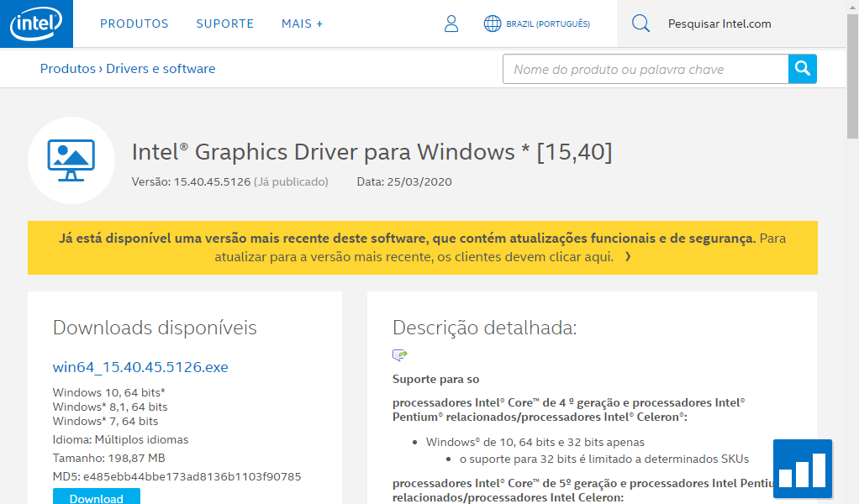
Task: Click the arrow chevron in the yellow banner
Action: pyautogui.click(x=628, y=257)
